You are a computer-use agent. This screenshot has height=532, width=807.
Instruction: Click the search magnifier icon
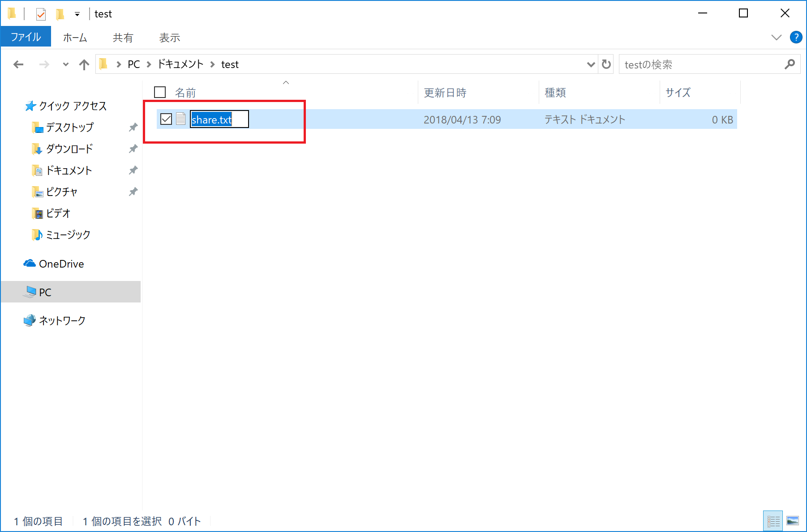(790, 64)
